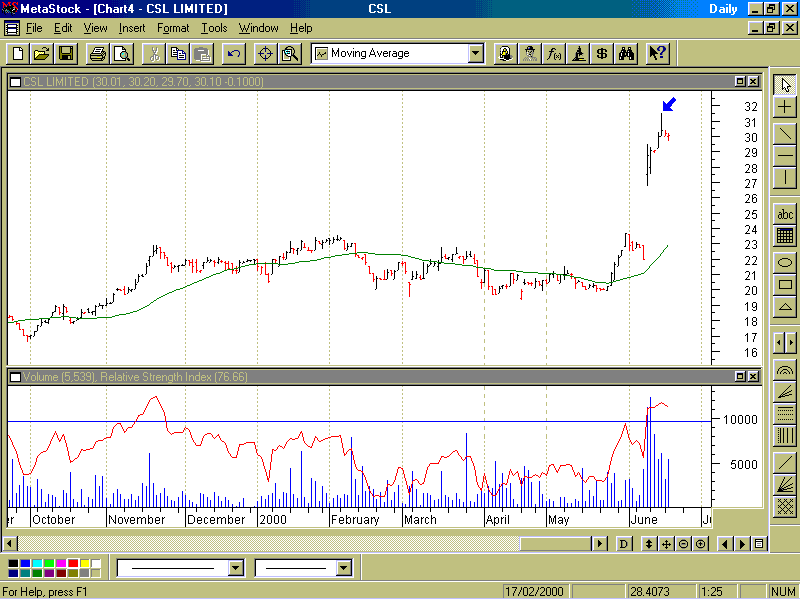Image resolution: width=800 pixels, height=600 pixels.
Task: Click the New document toolbar icon
Action: click(18, 54)
